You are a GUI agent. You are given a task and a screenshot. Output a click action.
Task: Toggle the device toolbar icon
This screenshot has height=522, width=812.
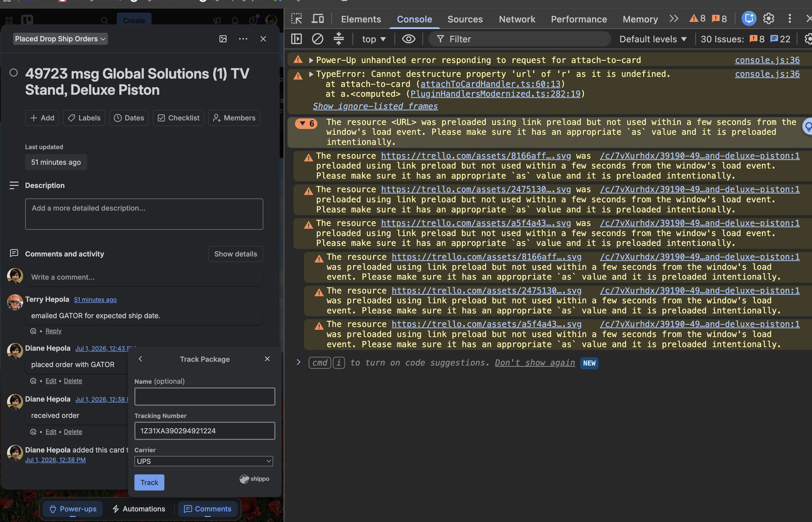317,19
